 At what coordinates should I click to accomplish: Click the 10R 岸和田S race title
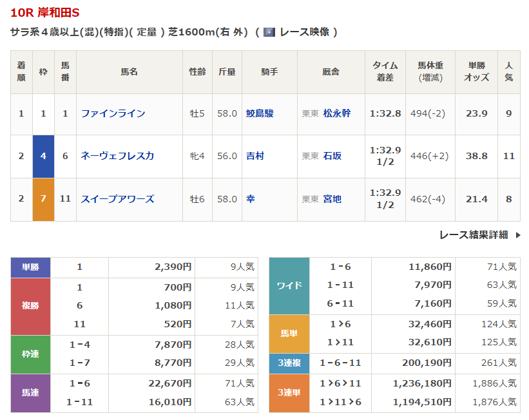[x=45, y=12]
